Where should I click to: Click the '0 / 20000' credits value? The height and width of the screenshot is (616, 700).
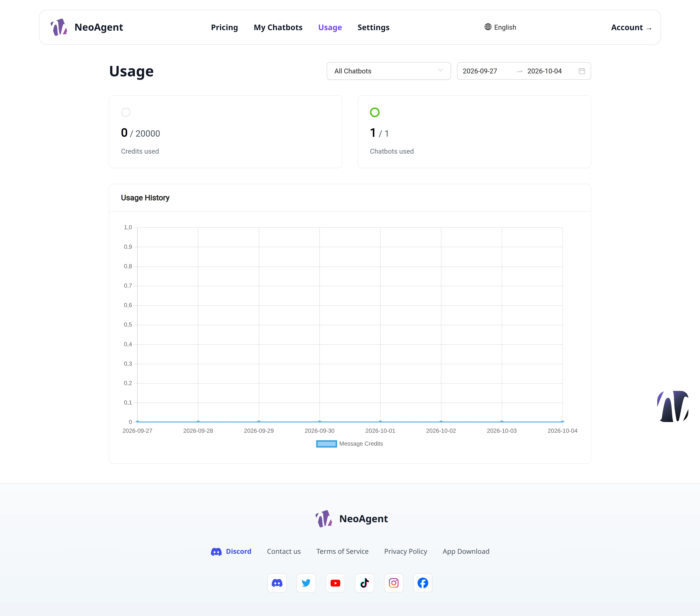[140, 133]
